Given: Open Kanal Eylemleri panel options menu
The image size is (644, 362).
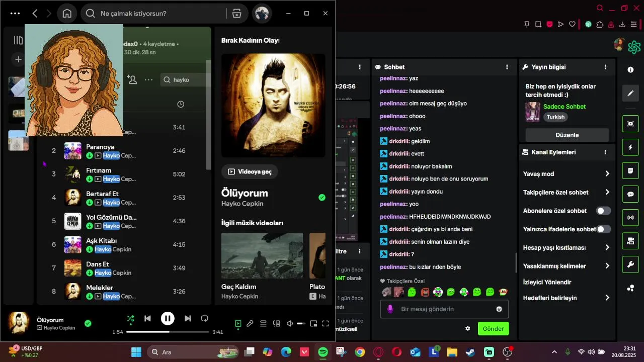Looking at the screenshot, I should 605,152.
